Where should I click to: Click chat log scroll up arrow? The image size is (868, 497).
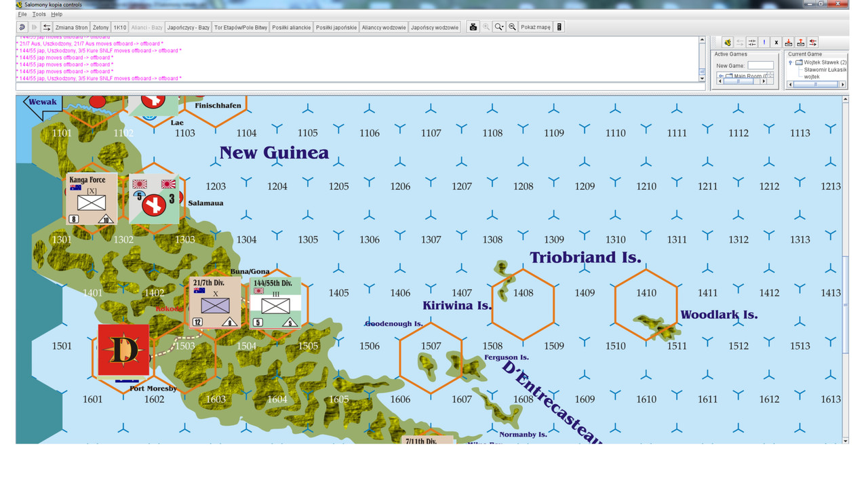pyautogui.click(x=703, y=40)
